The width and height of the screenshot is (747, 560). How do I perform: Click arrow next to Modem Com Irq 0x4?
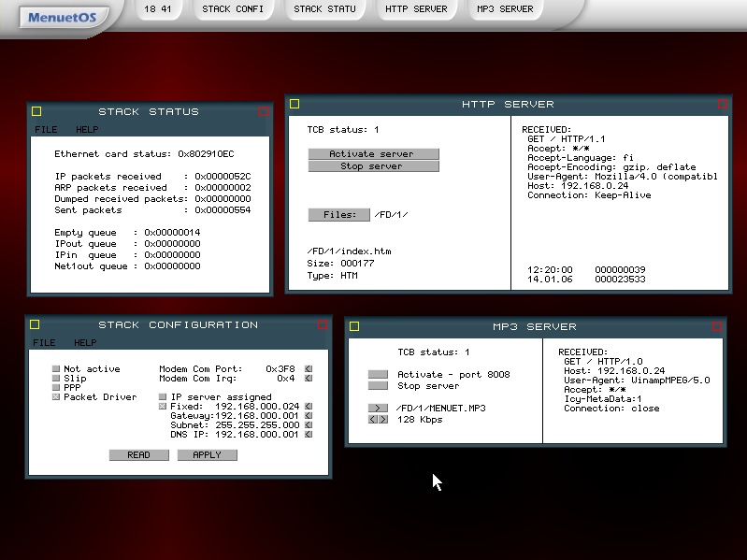[x=309, y=378]
